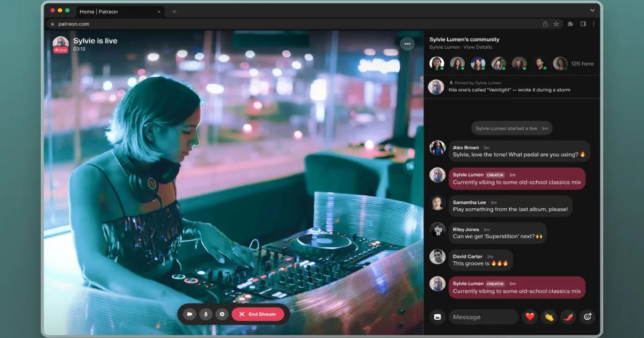Click the 126 here viewer count

(x=582, y=63)
